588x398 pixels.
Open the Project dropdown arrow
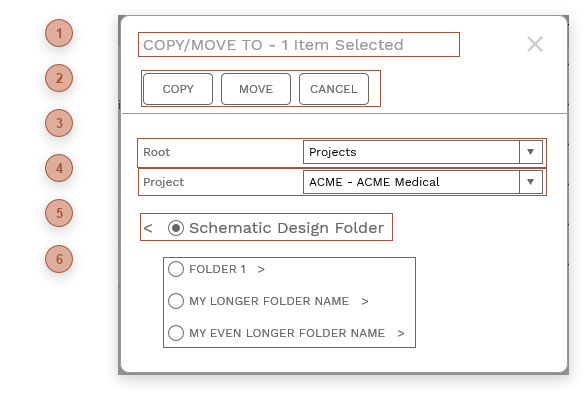point(531,182)
